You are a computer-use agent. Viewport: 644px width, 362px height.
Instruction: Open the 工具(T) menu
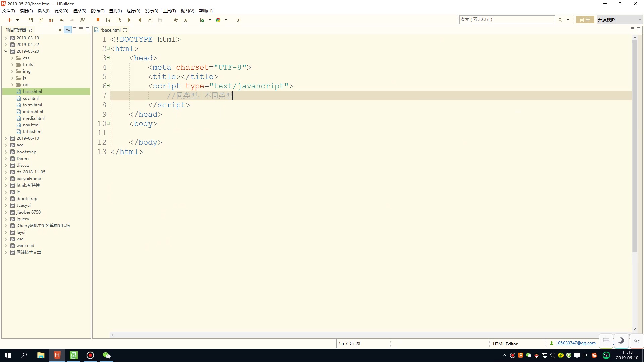[x=169, y=11]
